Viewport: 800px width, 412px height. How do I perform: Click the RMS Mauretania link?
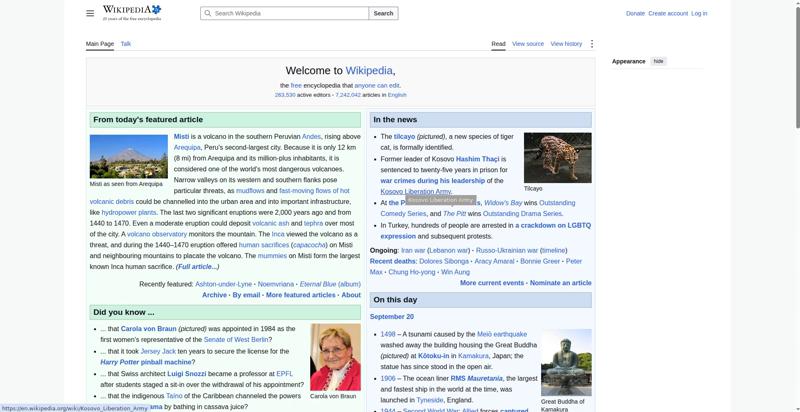click(477, 378)
